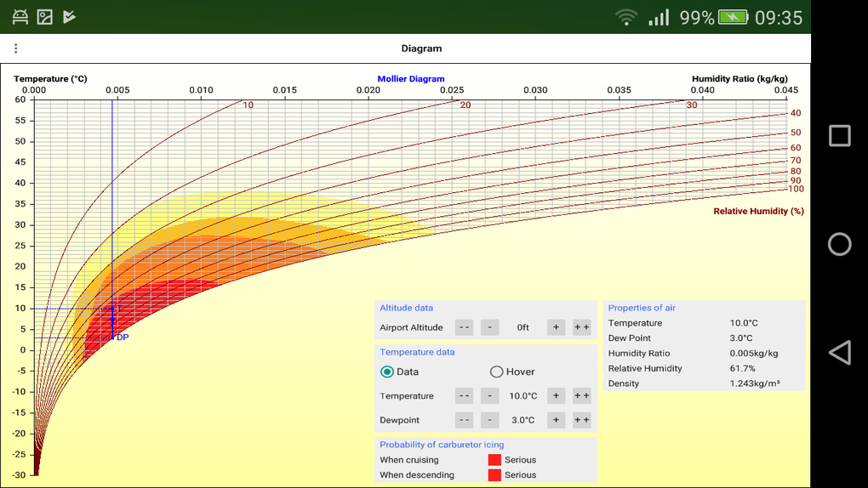Tap the Android back navigation triangle
The image size is (868, 488).
coord(839,353)
